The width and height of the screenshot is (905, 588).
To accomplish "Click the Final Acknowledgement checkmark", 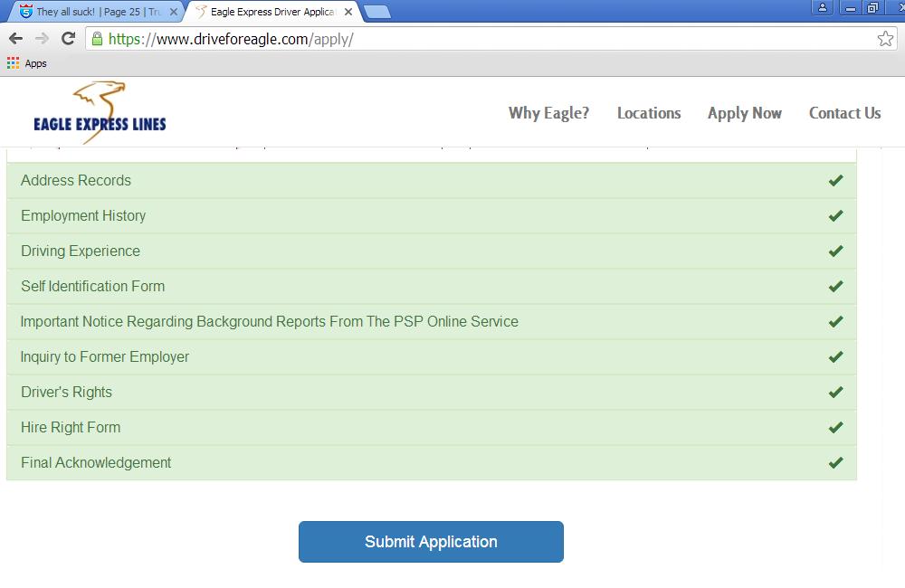I will click(x=835, y=463).
